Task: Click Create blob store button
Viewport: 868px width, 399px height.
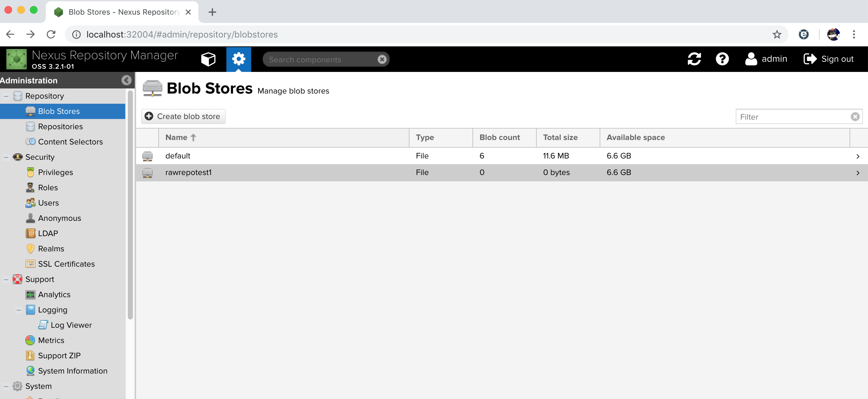Action: [183, 116]
